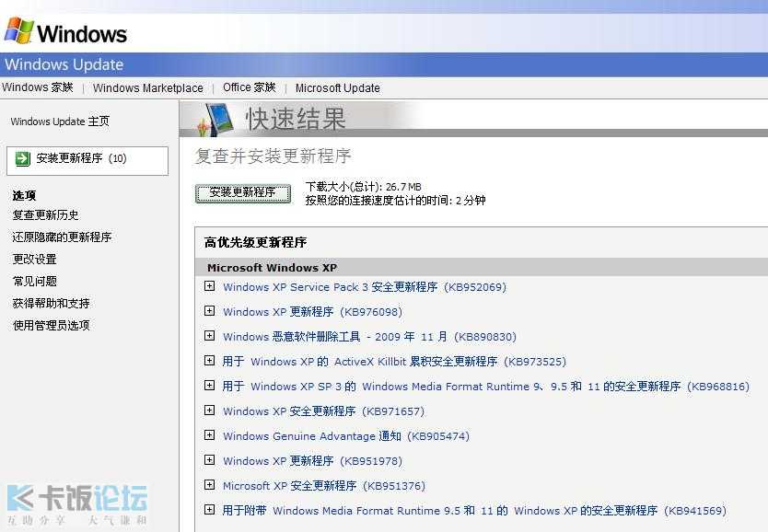
Task: Open the KB968816 Windows Media Format Runtime link
Action: pos(486,387)
